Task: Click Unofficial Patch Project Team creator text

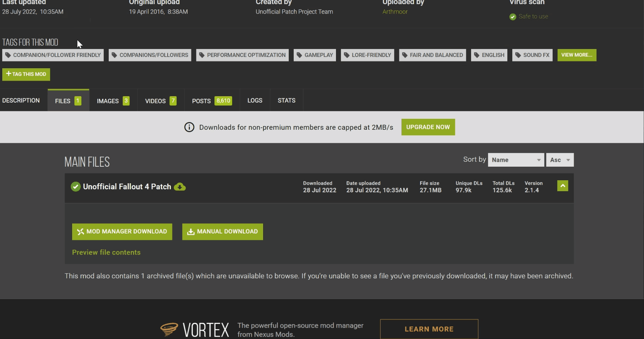Action: tap(294, 12)
